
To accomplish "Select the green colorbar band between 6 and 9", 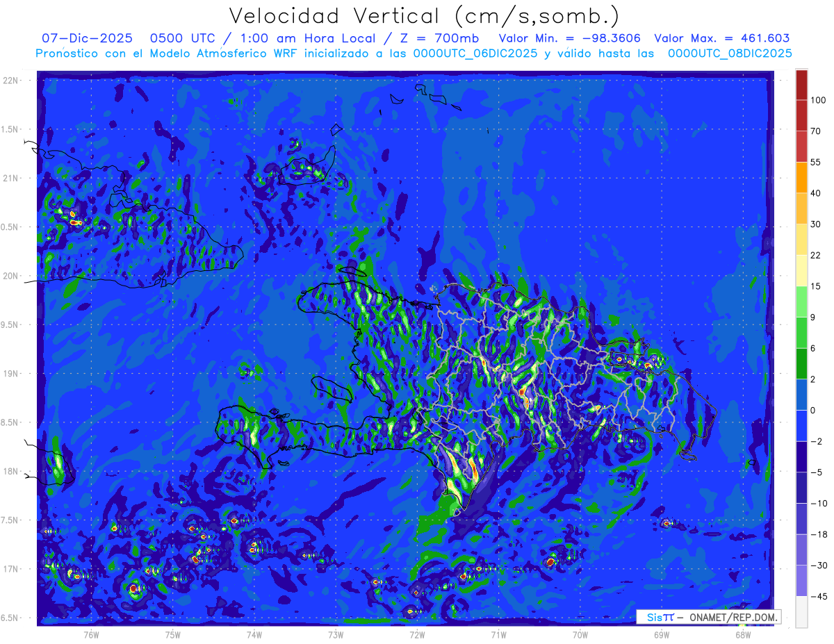I will tap(801, 333).
